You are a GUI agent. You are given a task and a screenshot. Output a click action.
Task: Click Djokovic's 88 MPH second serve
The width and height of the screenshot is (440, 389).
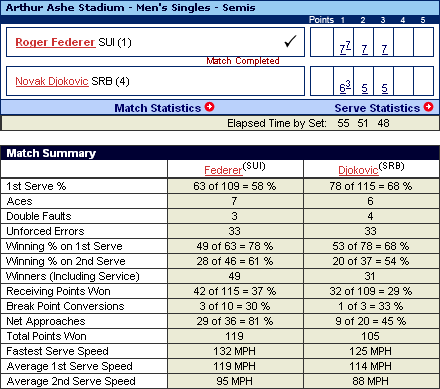tap(370, 381)
